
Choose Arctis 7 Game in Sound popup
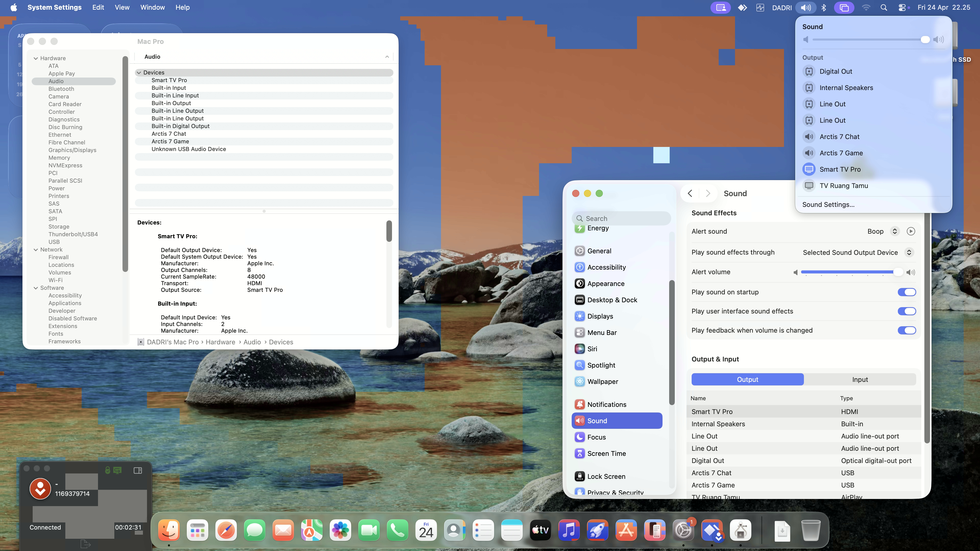coord(874,153)
